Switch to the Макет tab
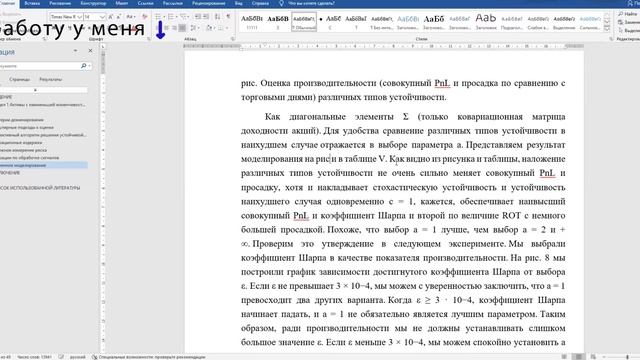Viewport: 640px width, 360px height. tap(122, 3)
